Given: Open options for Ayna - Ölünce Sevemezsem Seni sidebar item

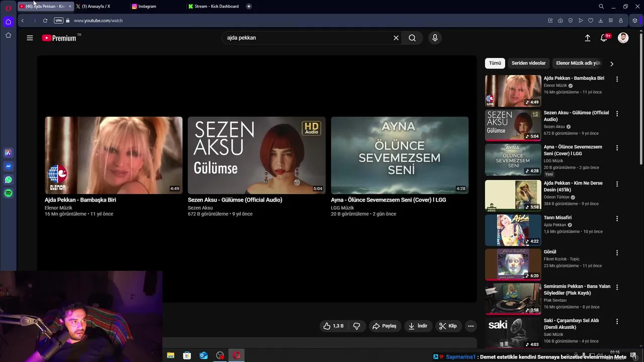Looking at the screenshot, I should pyautogui.click(x=617, y=148).
